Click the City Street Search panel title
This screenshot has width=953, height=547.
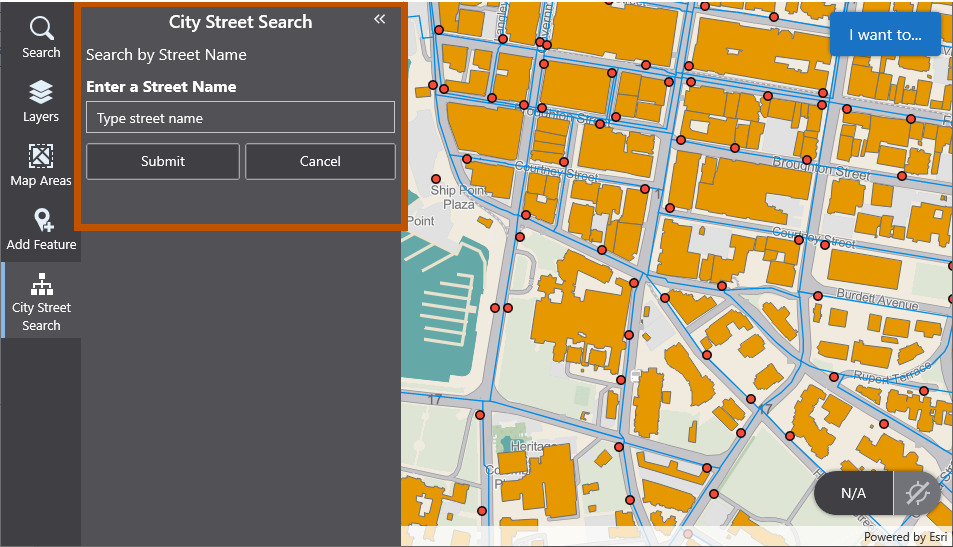(240, 22)
